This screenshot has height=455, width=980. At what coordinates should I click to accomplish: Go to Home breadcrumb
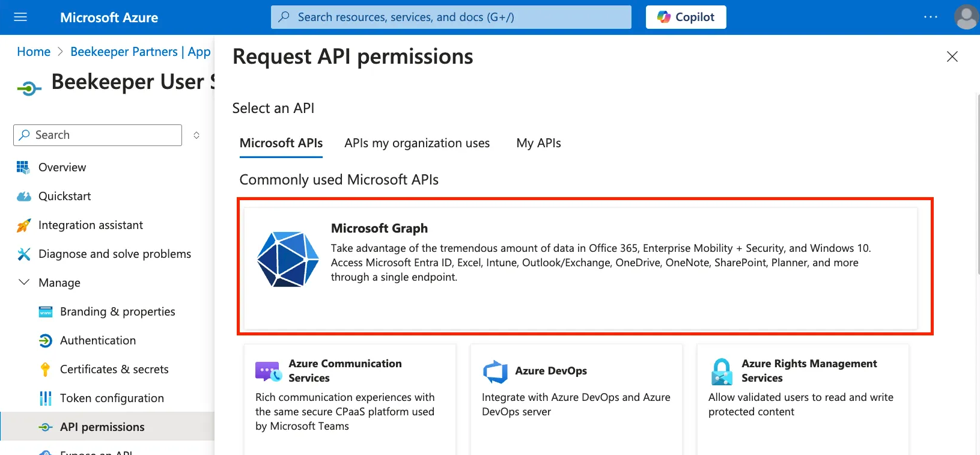(34, 52)
